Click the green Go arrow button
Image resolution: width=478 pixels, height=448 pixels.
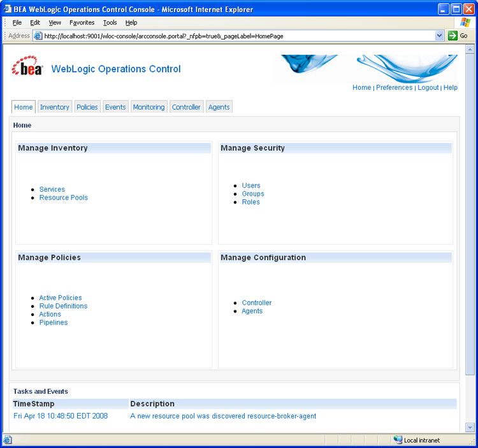[x=453, y=36]
